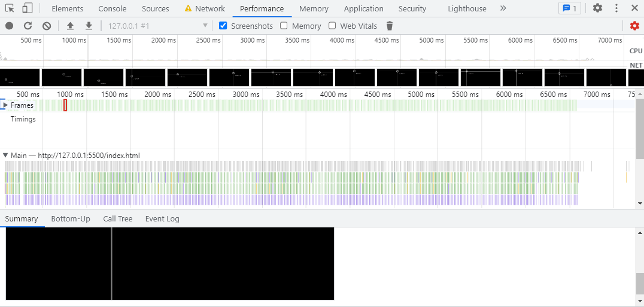
Task: Click the trash can collect garbage icon
Action: click(390, 26)
